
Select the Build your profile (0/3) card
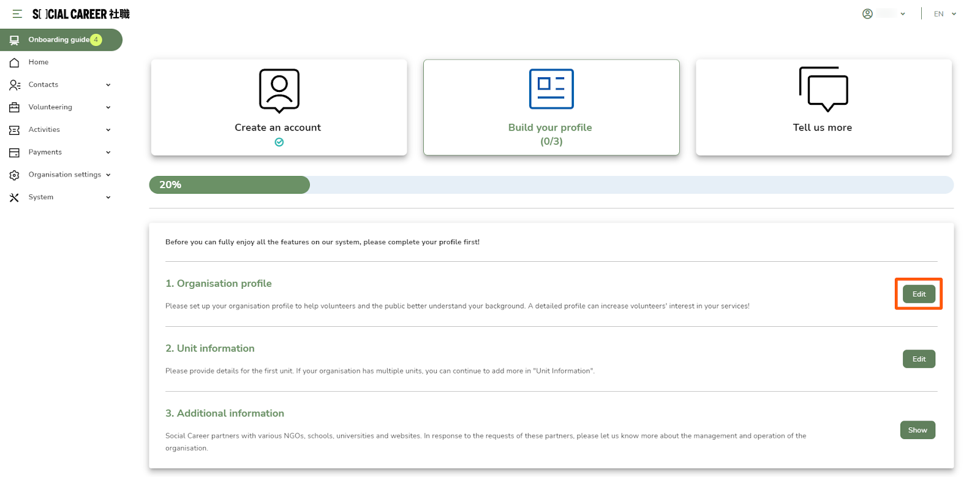click(x=551, y=107)
